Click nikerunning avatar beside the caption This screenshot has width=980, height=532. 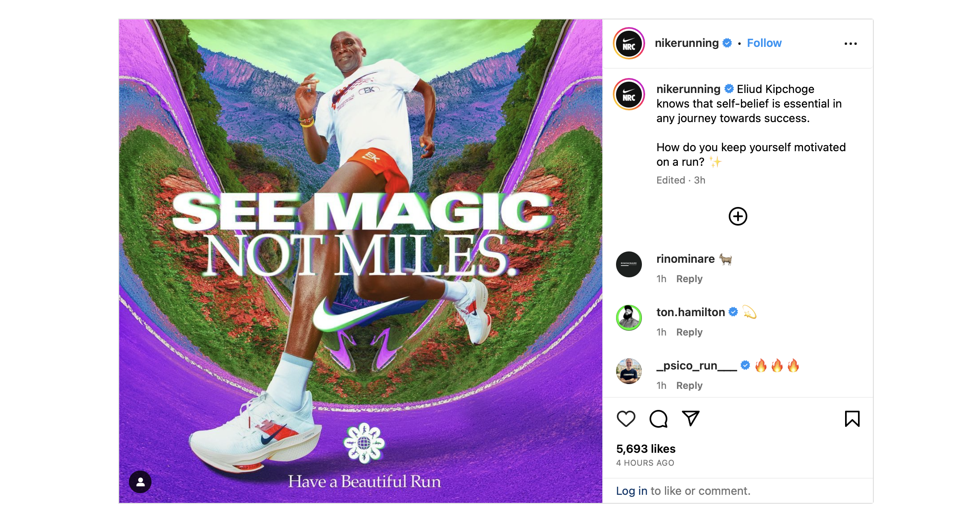coord(629,95)
